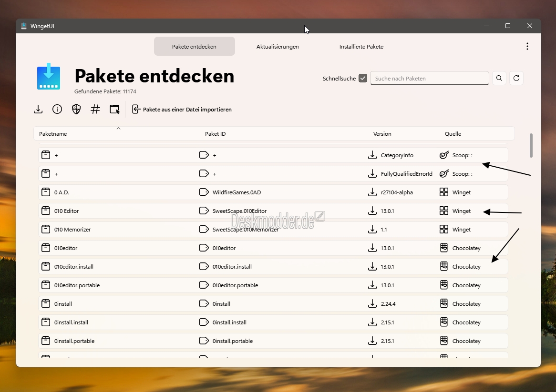Screen dimensions: 556x392
Task: Click download icon beside r27104-alpha
Action: [x=372, y=192]
